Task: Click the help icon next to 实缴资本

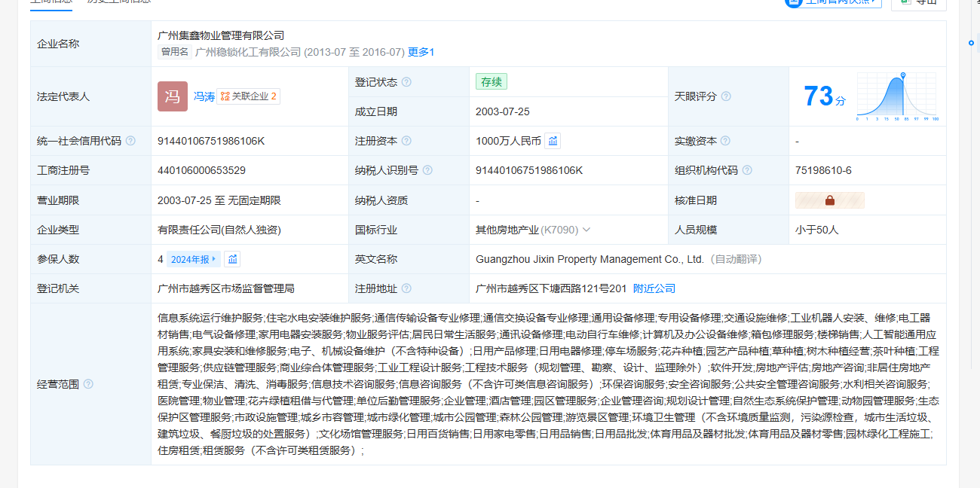Action: pyautogui.click(x=725, y=141)
